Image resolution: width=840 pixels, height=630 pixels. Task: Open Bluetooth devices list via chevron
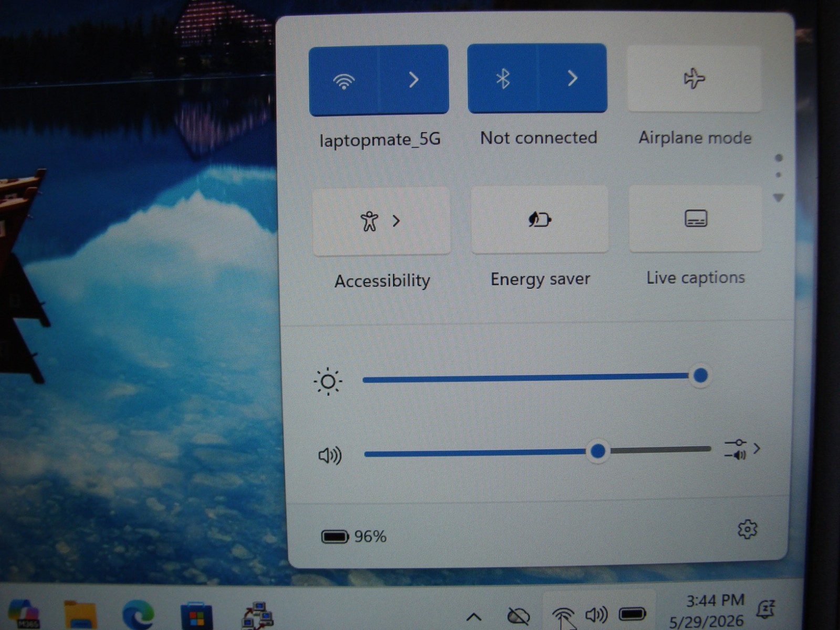tap(572, 78)
